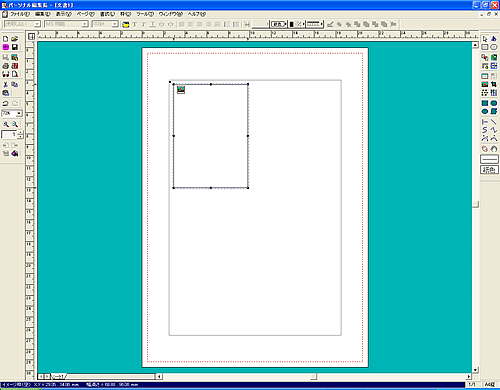Paste using the clipboard icon
The image size is (500, 390).
point(6,93)
